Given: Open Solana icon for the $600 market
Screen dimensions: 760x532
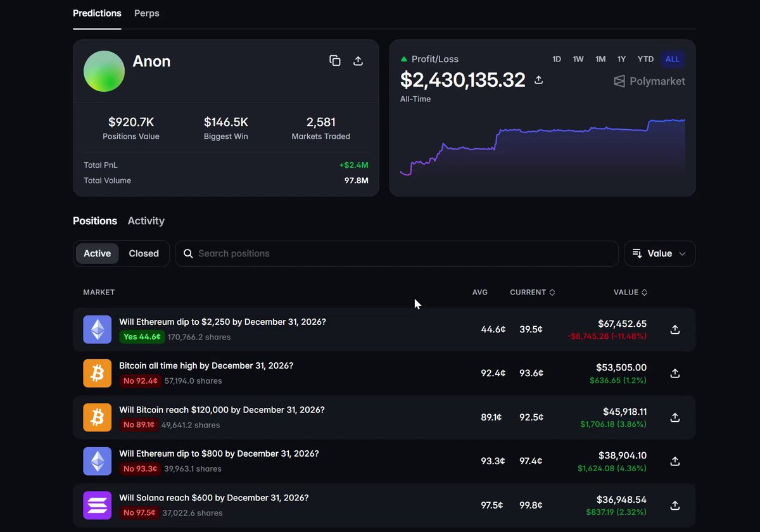Looking at the screenshot, I should coord(98,505).
